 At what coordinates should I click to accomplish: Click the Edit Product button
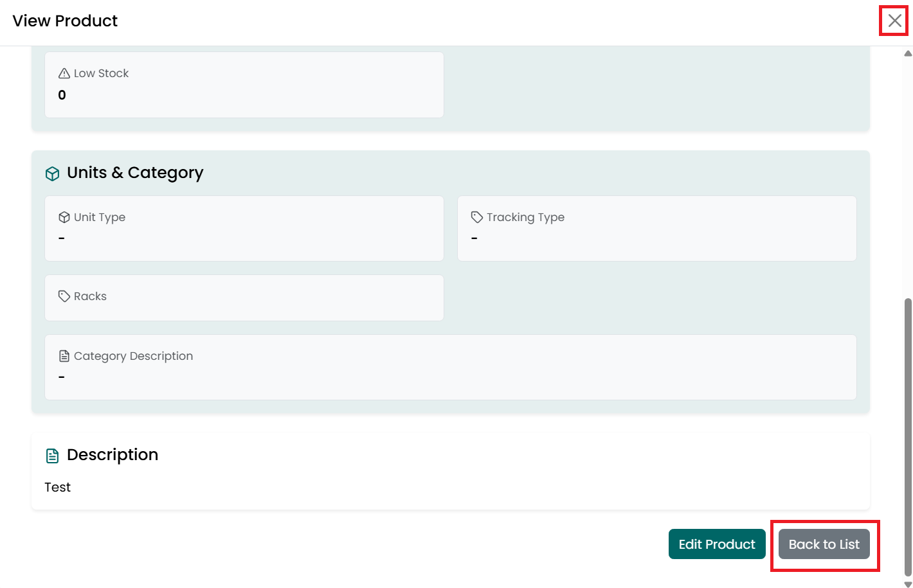pos(717,544)
